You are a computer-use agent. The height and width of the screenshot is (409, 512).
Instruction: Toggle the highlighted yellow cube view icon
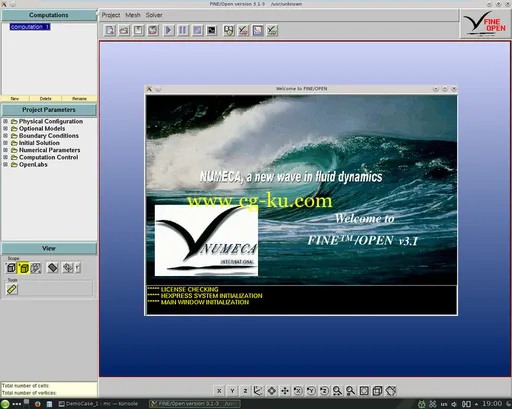23,268
